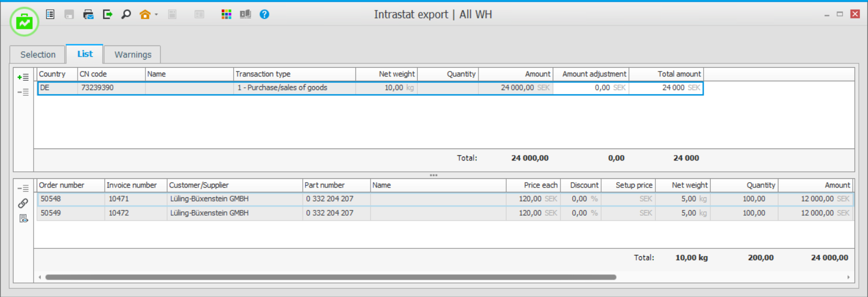Remove row from the upper Intrastat list

(23, 92)
